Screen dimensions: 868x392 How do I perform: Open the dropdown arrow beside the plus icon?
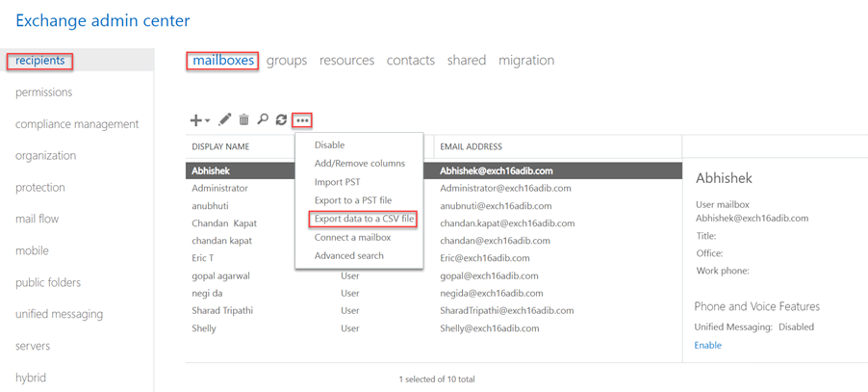click(207, 120)
